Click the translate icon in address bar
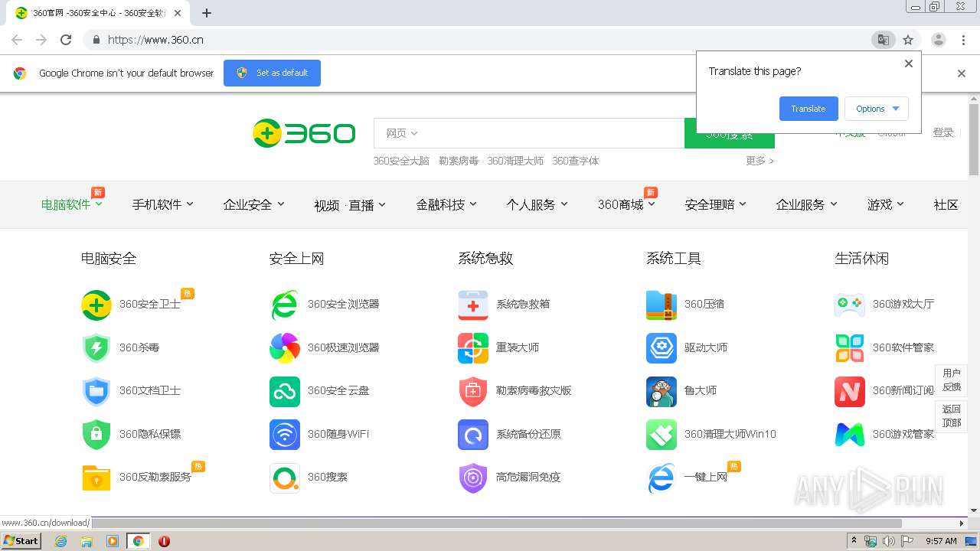Viewport: 980px width, 551px height. (x=883, y=40)
